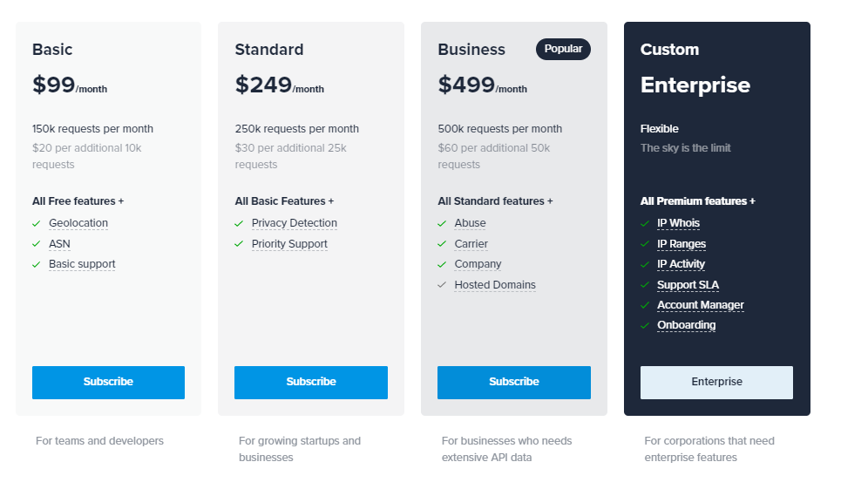
Task: Follow the Company feature link
Action: [478, 264]
